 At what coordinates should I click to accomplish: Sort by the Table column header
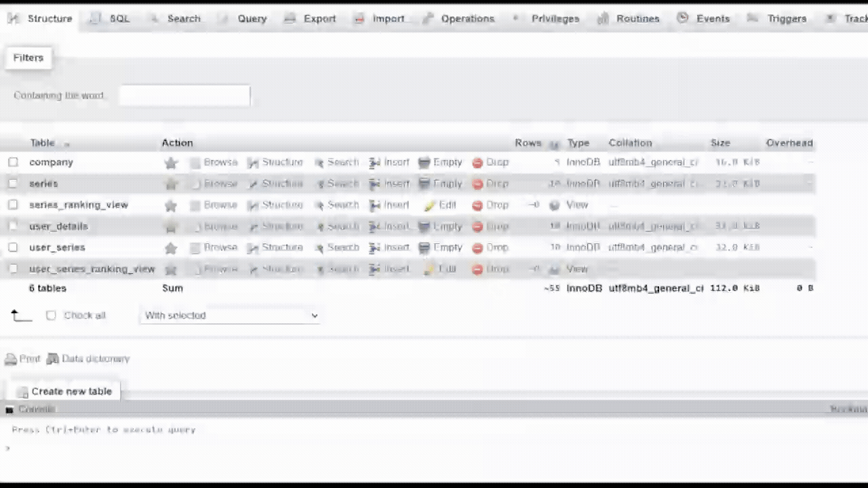tap(42, 143)
